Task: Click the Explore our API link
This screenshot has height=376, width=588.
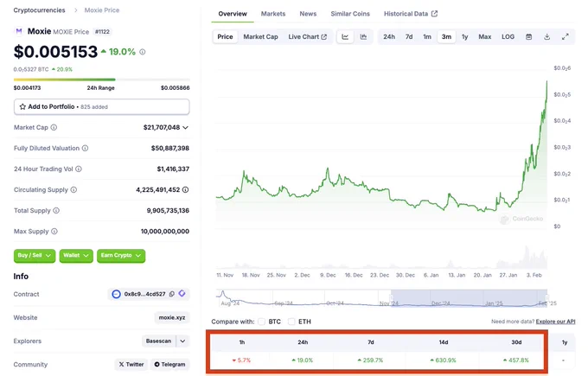Action: [555, 322]
